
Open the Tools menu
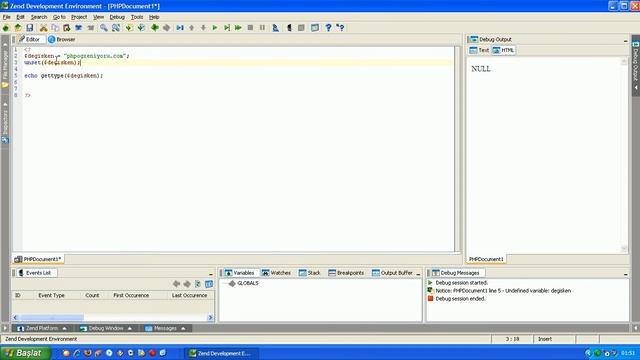[137, 17]
